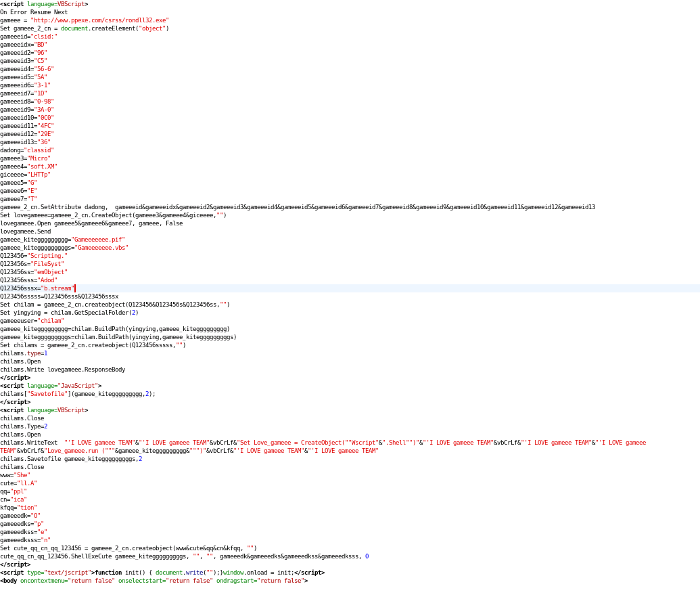Click the line gameee4="soft.XM"
The image size is (700, 599).
pos(28,167)
